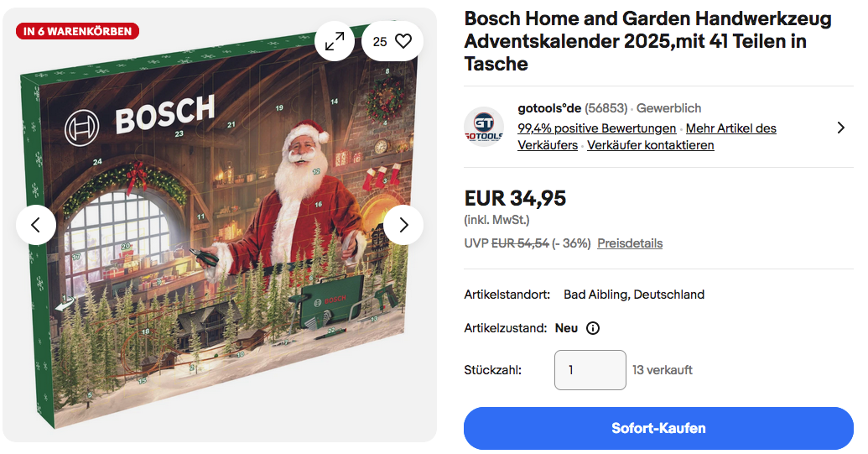Screen dimensions: 868x454
Task: Expand the product image to fullscreen
Action: 335,41
